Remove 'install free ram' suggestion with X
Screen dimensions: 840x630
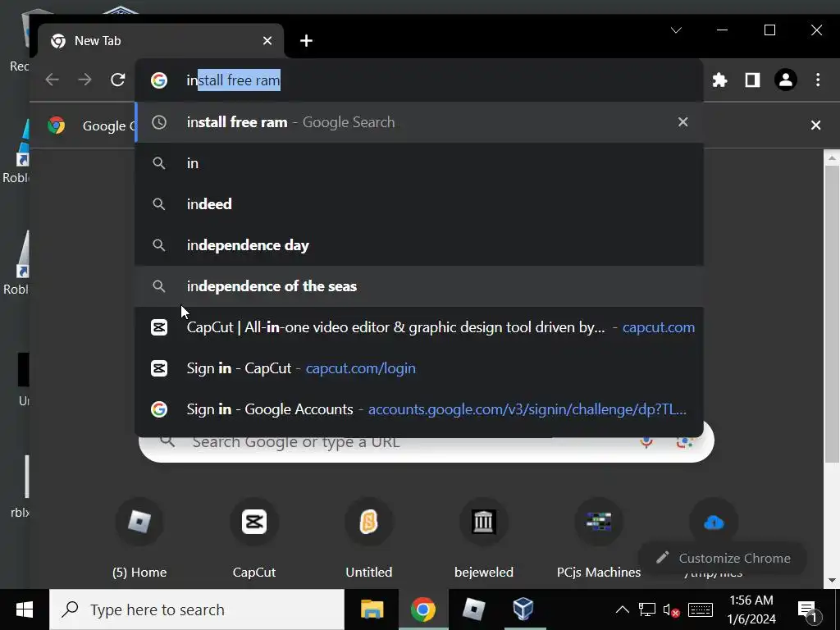tap(682, 122)
